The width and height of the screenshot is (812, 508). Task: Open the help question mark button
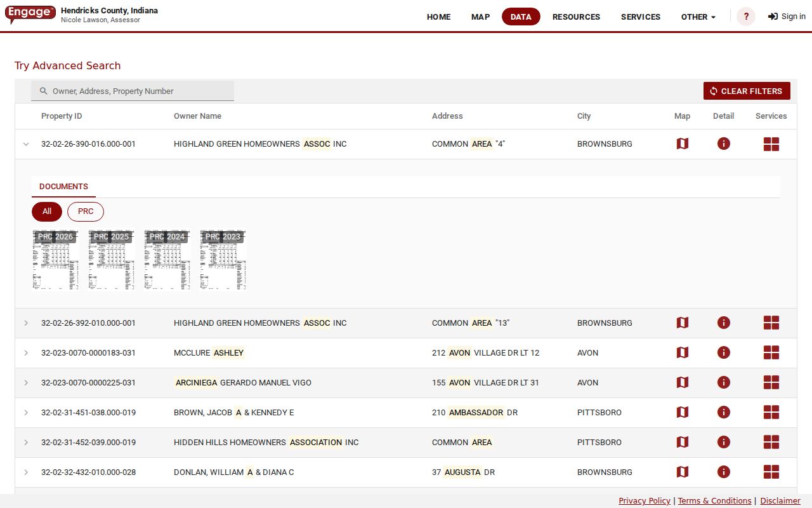(x=746, y=17)
